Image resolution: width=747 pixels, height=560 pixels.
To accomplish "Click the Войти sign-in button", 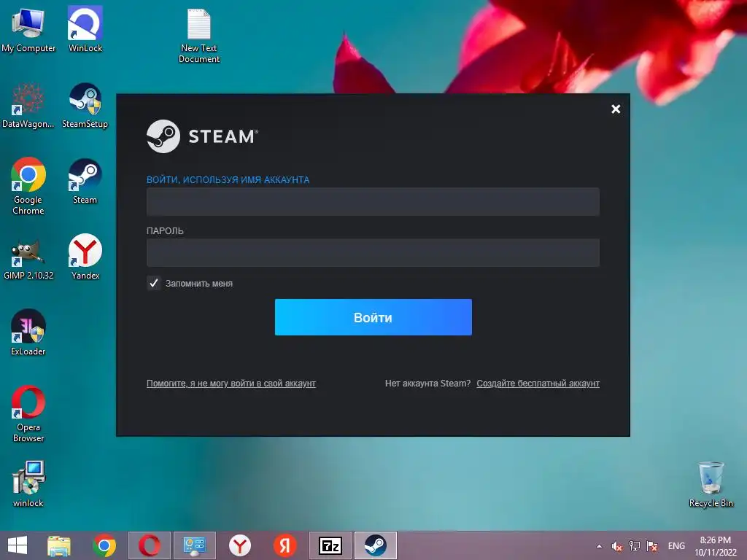I will pos(373,317).
